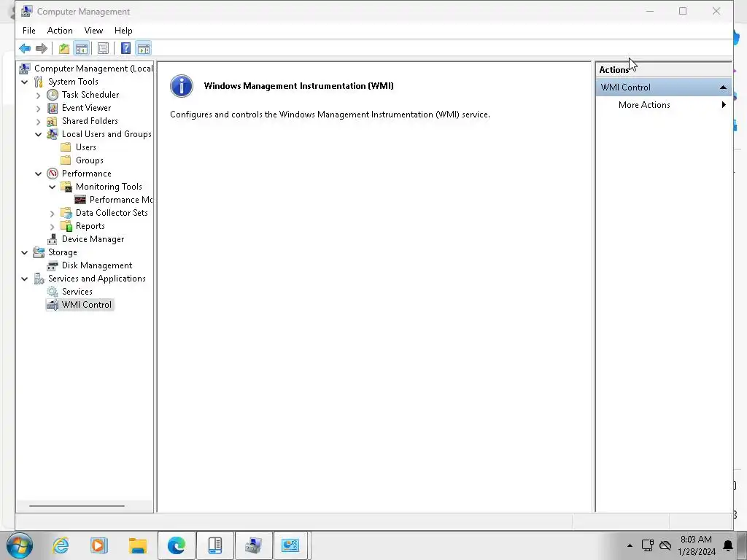Click the Forward arrow toolbar icon
The height and width of the screenshot is (560, 747).
coord(42,48)
